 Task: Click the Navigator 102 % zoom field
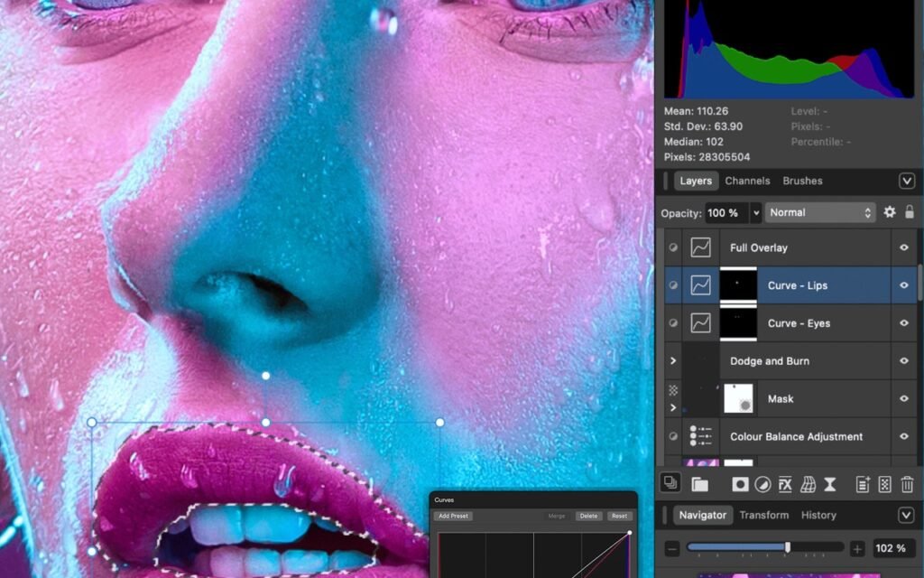[892, 548]
